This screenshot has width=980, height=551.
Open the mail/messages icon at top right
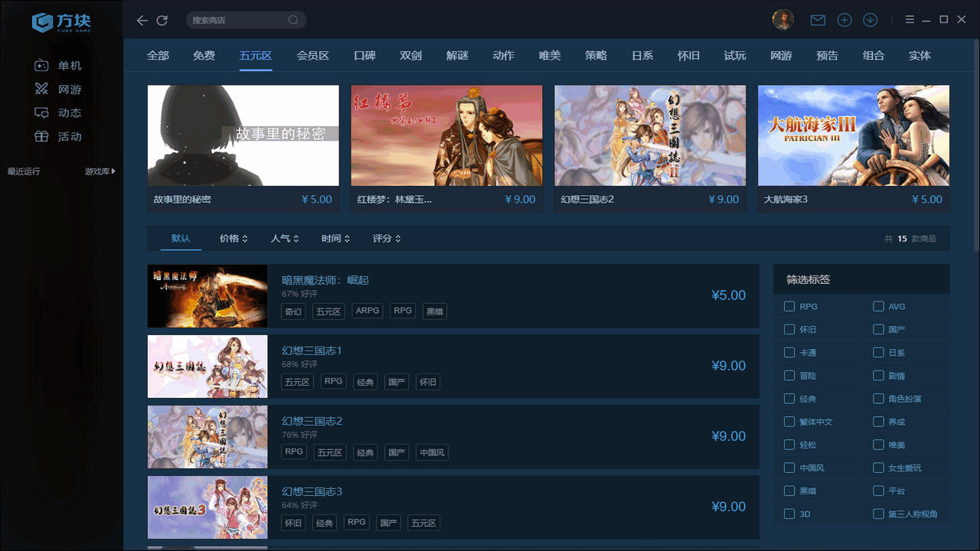816,19
